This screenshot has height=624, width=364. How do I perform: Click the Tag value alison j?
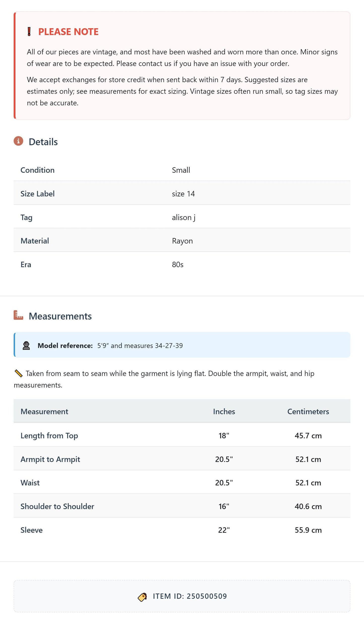(x=184, y=217)
